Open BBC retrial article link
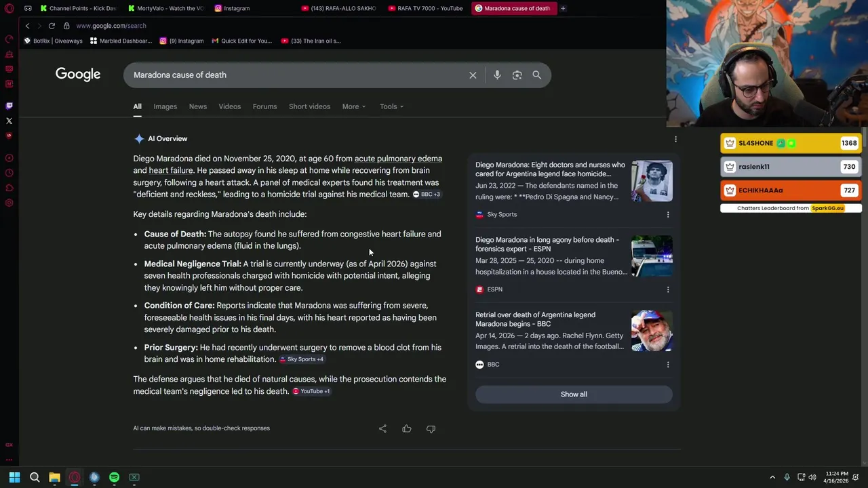Viewport: 868px width, 488px height. (x=535, y=319)
